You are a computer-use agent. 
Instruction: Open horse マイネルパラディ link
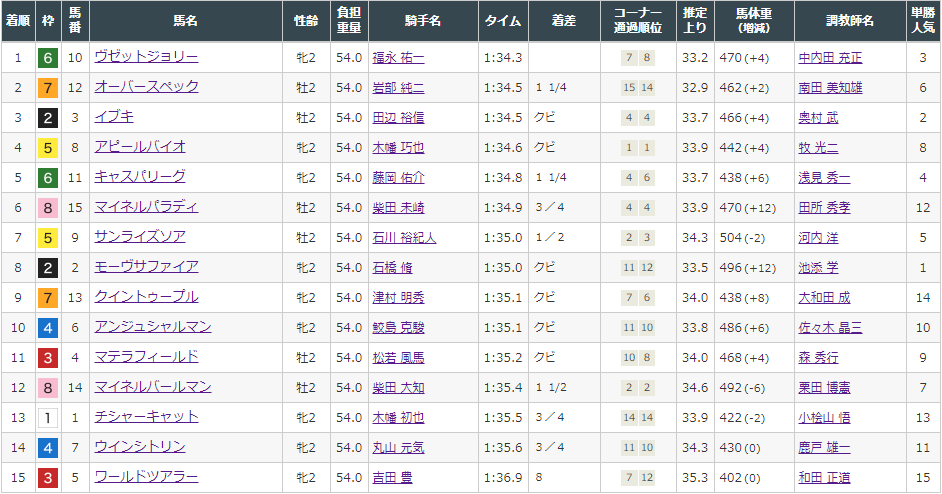point(146,207)
